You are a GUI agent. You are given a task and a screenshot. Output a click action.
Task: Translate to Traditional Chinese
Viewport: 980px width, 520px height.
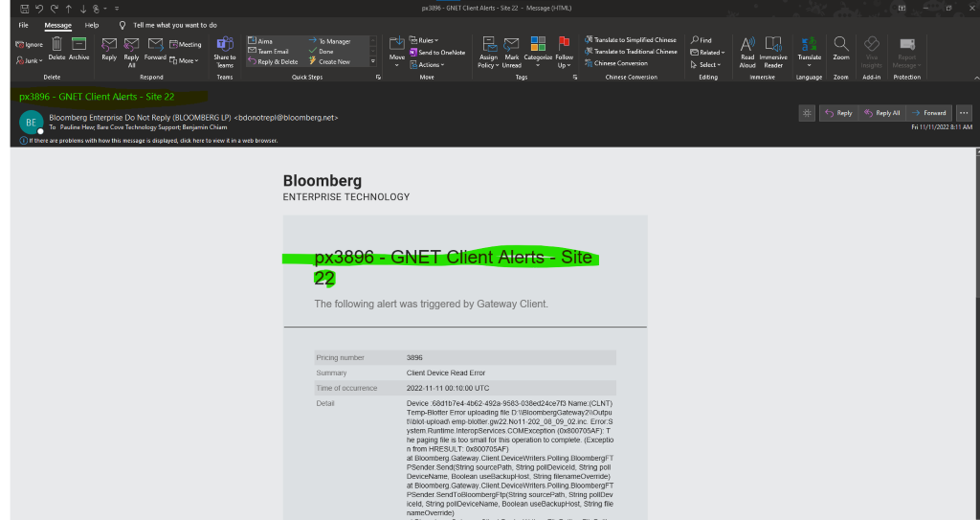pos(632,52)
